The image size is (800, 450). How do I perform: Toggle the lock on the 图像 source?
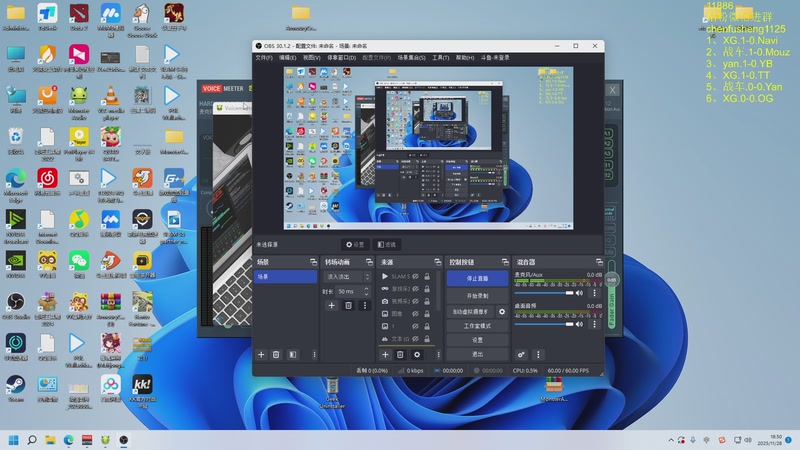427,314
